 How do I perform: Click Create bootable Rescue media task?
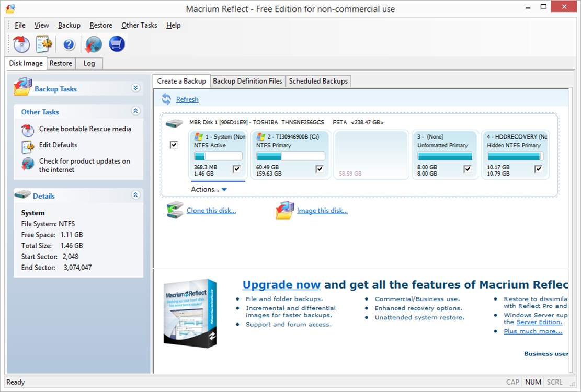pyautogui.click(x=85, y=129)
